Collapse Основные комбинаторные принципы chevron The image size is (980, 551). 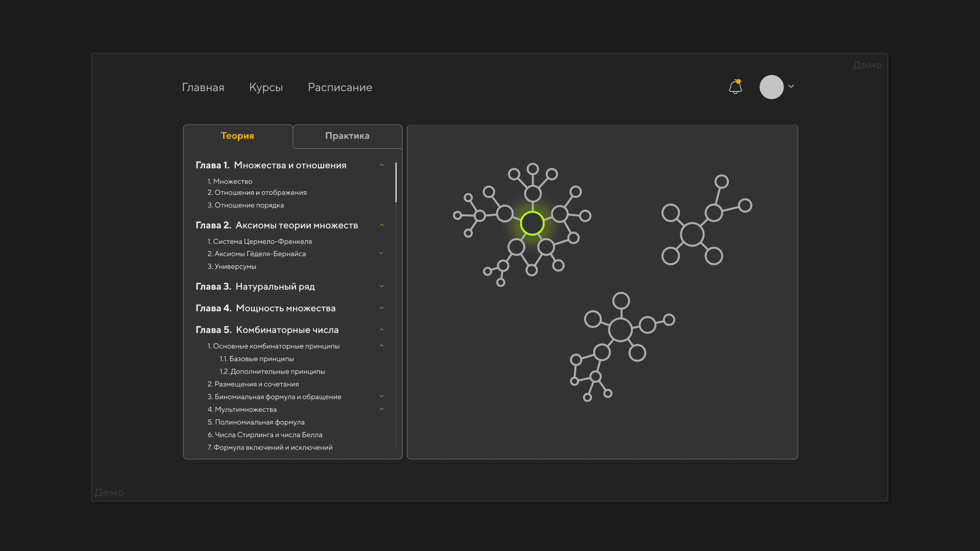[381, 346]
